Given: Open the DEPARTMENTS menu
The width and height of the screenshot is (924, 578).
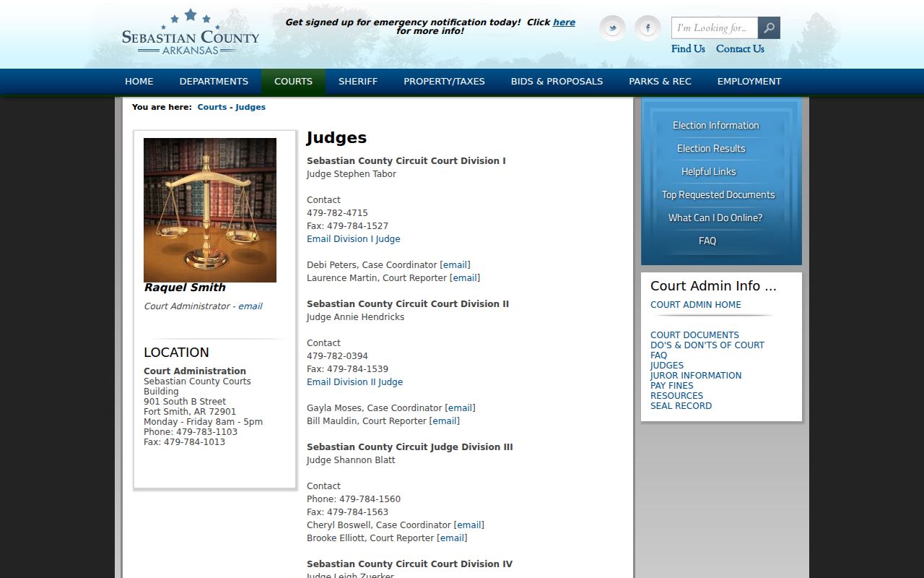Looking at the screenshot, I should 214,82.
